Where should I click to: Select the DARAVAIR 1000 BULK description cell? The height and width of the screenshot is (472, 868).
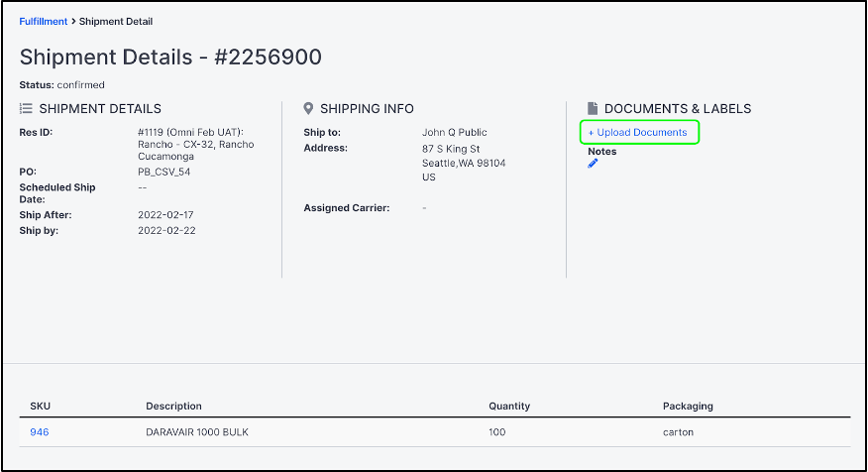click(x=197, y=432)
